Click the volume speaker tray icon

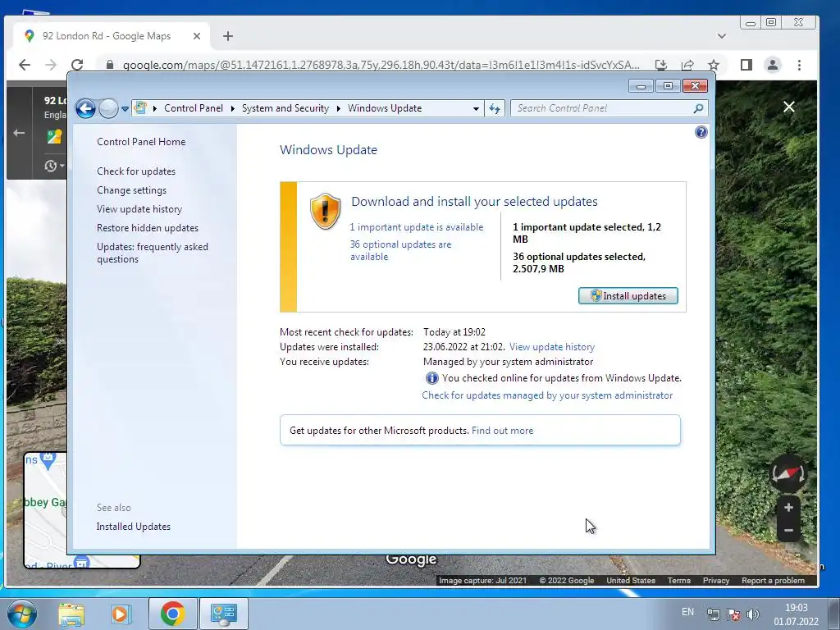pyautogui.click(x=753, y=614)
